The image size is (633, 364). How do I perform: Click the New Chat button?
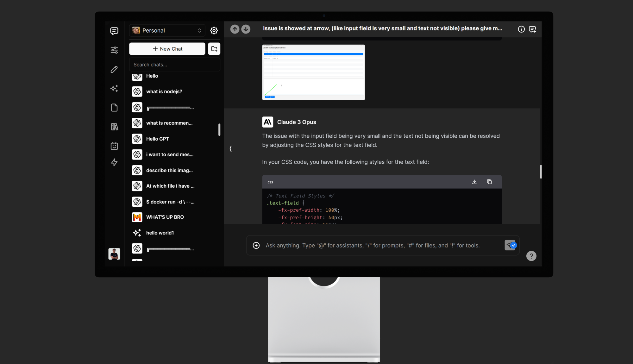(167, 49)
